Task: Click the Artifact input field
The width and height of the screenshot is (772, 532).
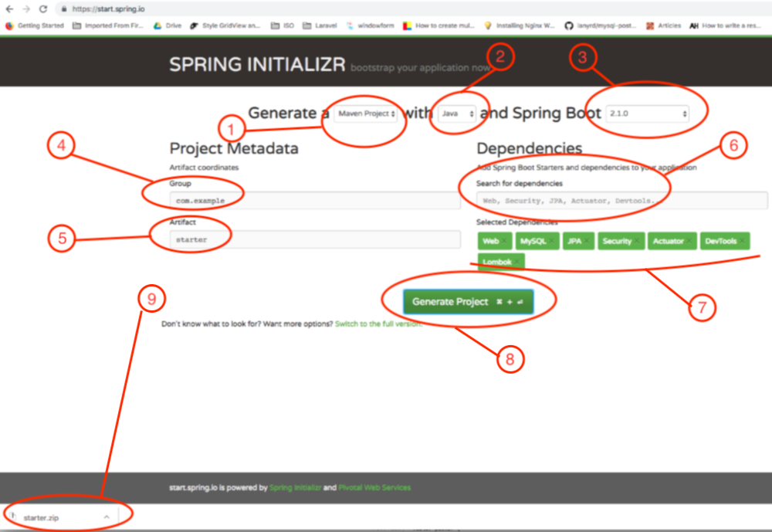Action: [315, 240]
